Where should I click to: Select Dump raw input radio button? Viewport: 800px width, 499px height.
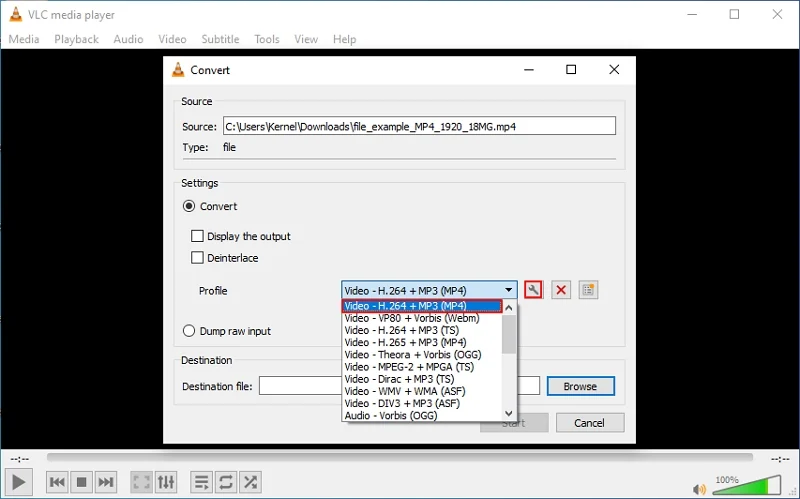tap(189, 331)
